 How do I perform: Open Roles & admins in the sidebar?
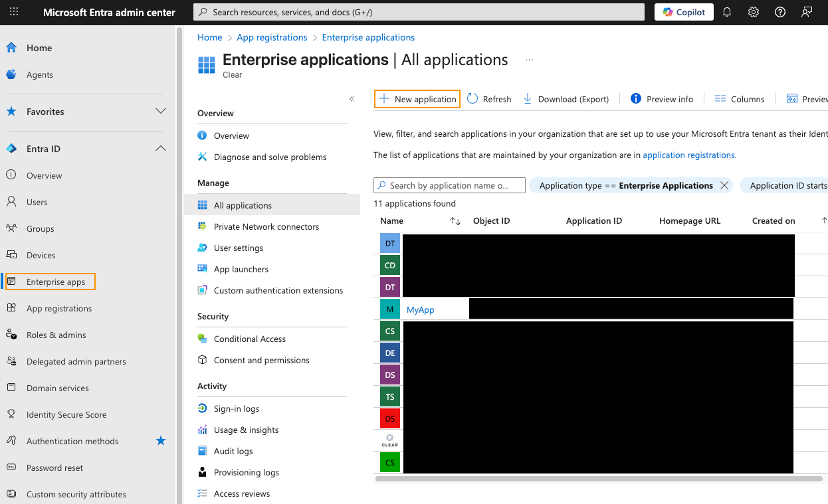point(56,335)
